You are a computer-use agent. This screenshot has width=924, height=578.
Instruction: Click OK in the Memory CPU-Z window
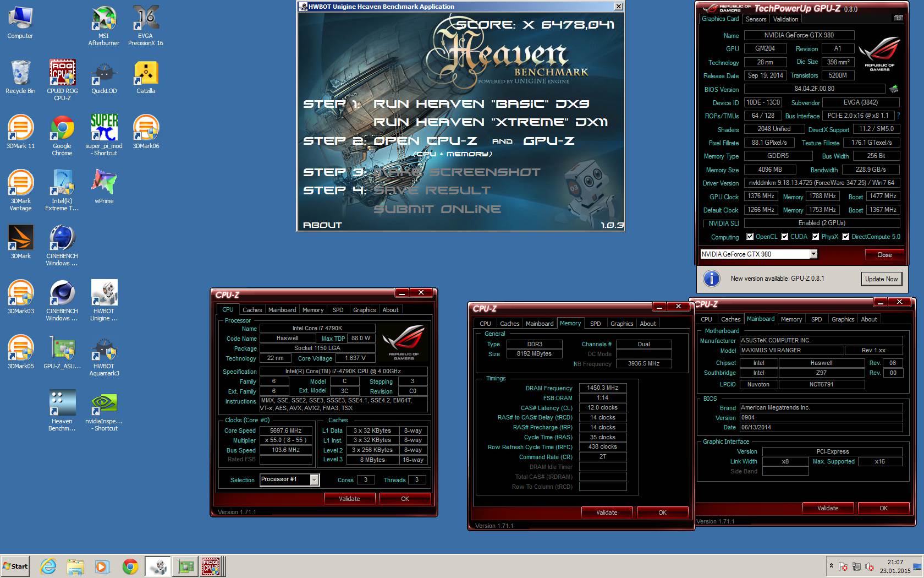point(662,512)
